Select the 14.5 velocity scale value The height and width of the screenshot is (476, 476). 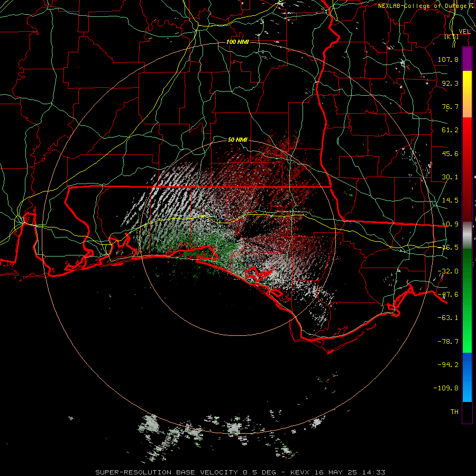[450, 200]
